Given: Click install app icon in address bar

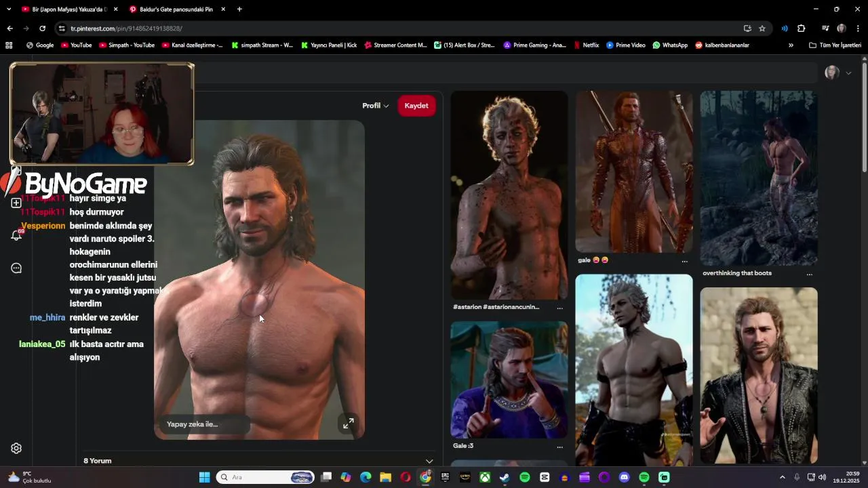Looking at the screenshot, I should pyautogui.click(x=747, y=28).
